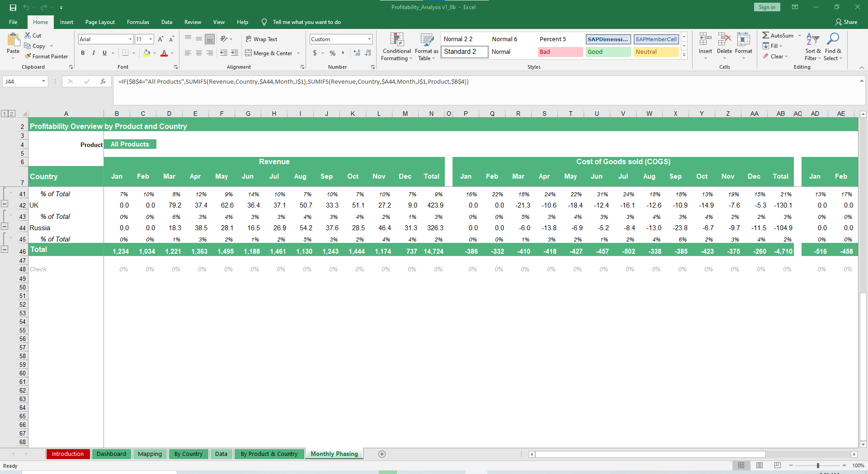
Task: Open the font name Arial dropdown
Action: pos(130,39)
